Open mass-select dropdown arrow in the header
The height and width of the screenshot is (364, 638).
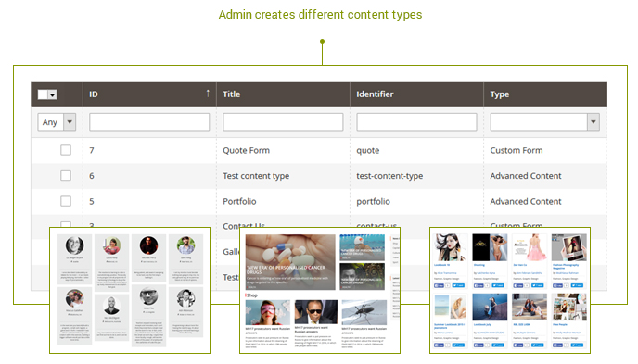pyautogui.click(x=52, y=94)
